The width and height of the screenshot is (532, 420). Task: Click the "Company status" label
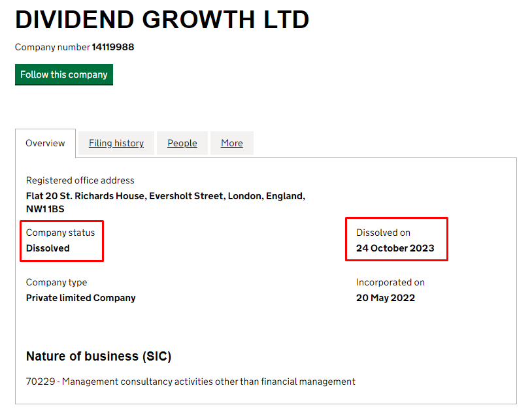pos(60,233)
